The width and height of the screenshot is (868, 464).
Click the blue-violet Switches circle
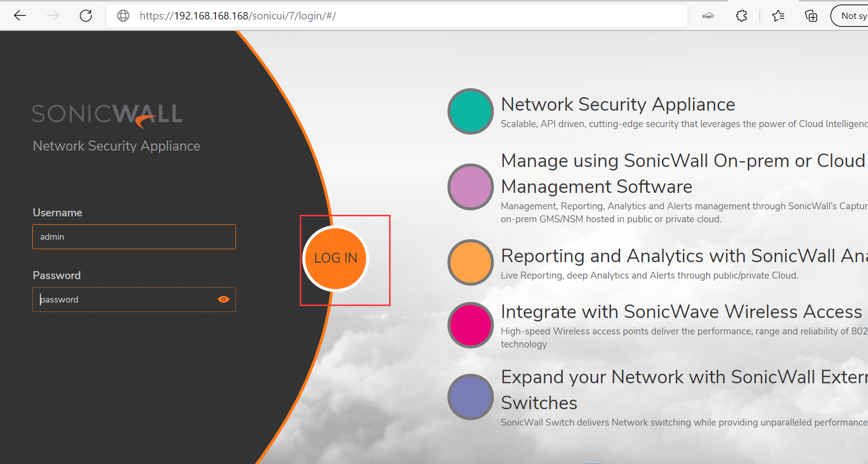tap(470, 397)
